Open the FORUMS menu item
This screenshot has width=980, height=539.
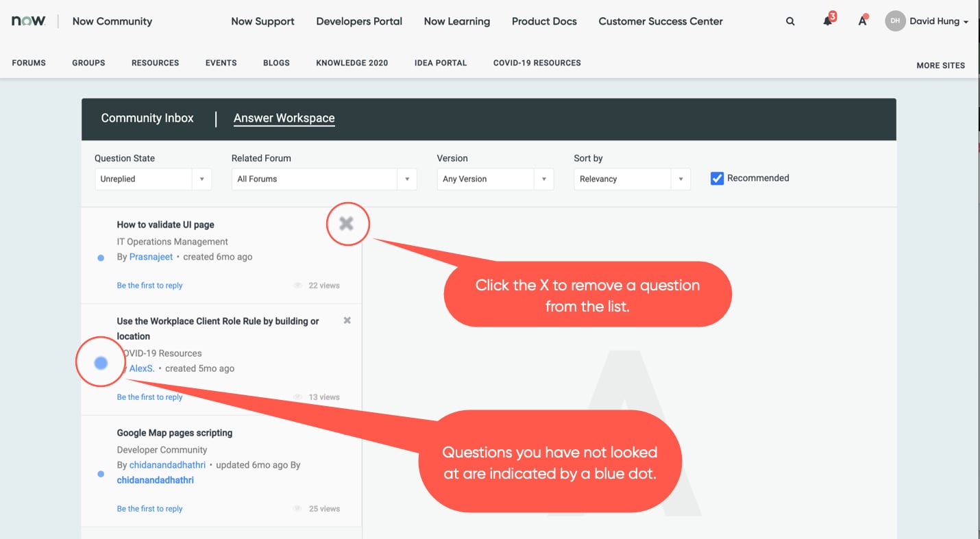(29, 63)
